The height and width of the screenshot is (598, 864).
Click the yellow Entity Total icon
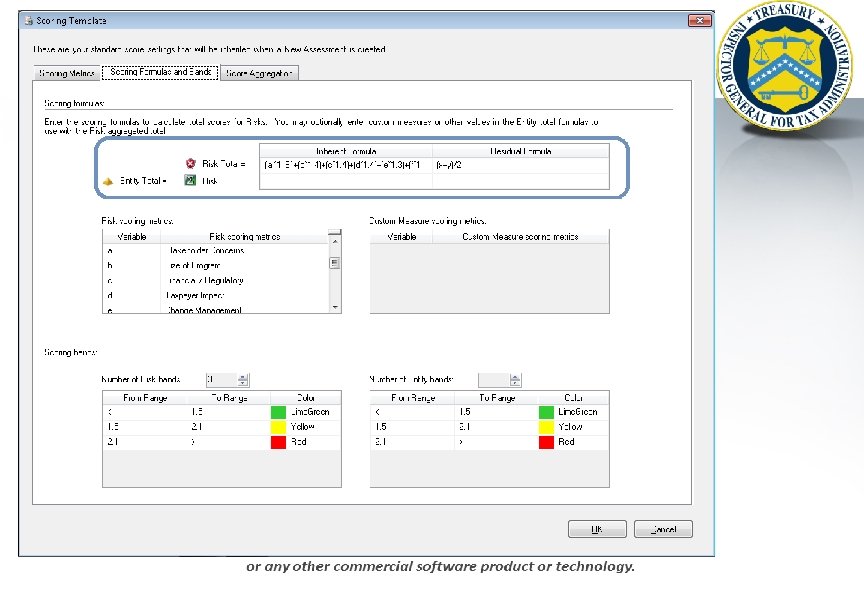[108, 181]
